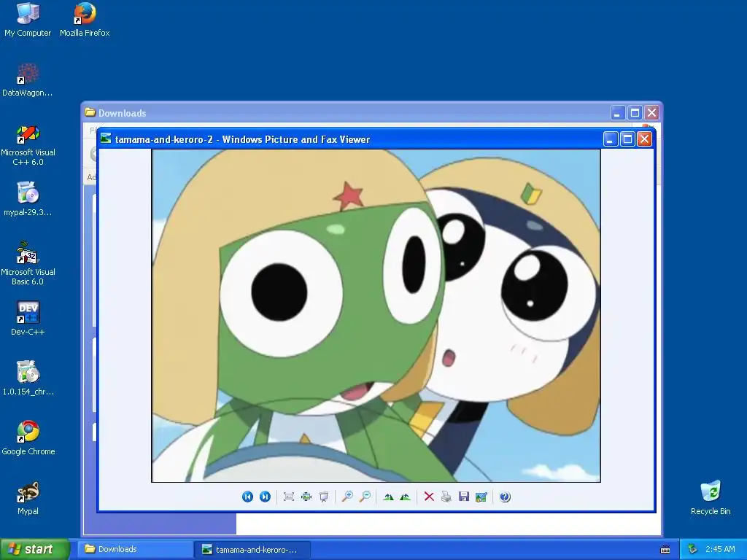Click tamama-and-keroro taskbar button
Screen dimensions: 747x560
click(252, 550)
